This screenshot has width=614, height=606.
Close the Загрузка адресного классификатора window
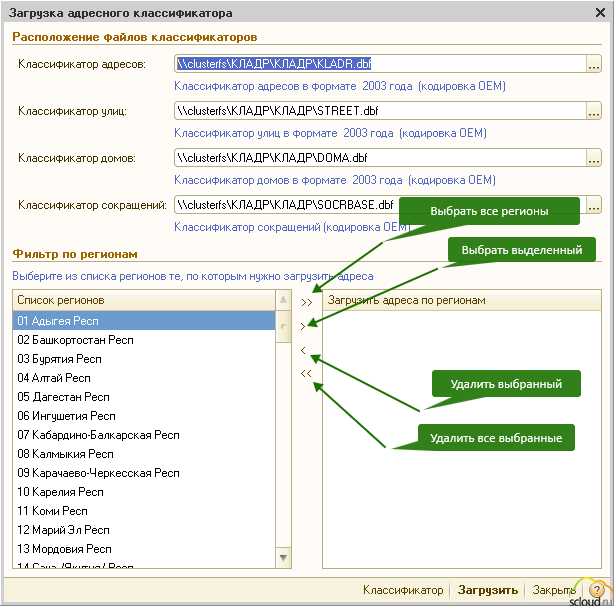[600, 13]
